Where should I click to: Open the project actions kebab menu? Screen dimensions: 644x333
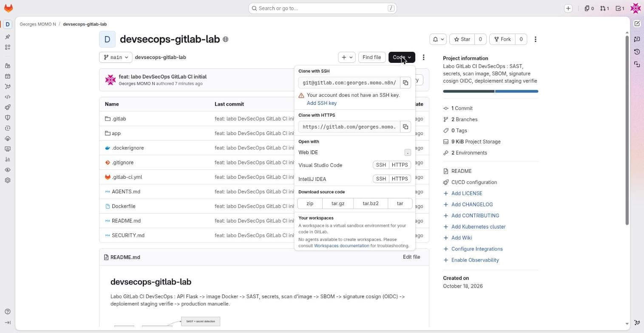pos(535,39)
